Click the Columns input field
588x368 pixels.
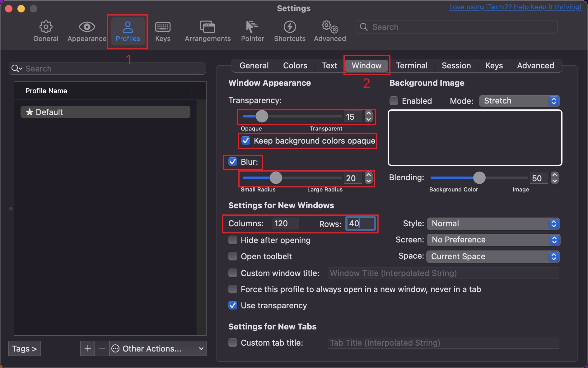[286, 223]
